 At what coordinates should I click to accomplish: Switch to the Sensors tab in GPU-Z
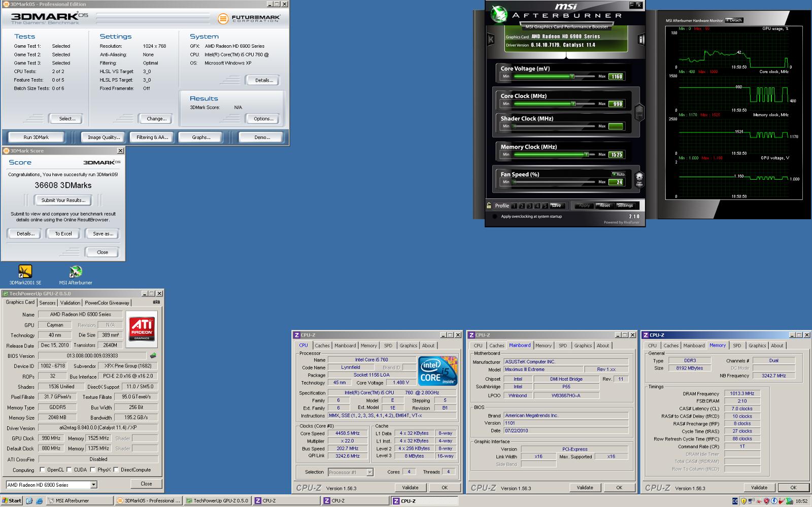click(x=48, y=302)
